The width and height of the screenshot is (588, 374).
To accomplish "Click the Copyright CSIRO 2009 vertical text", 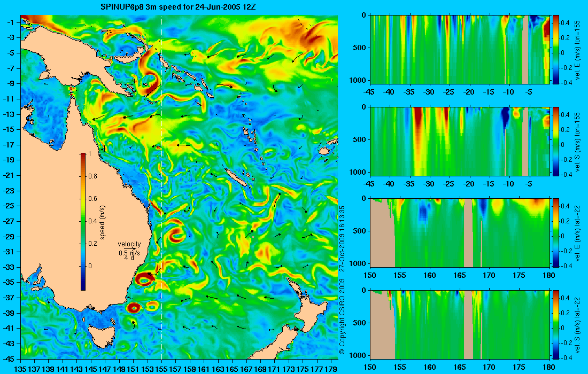I will 342,317.
